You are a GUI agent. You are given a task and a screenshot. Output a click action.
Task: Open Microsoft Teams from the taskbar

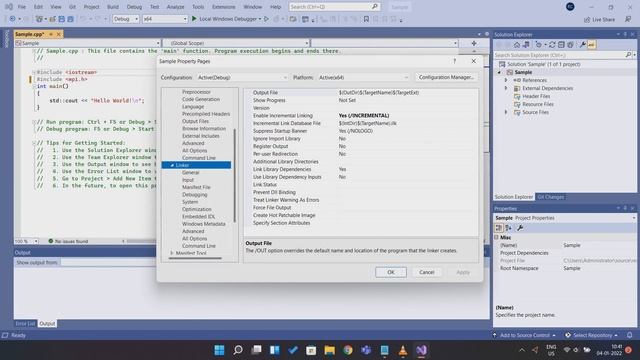tap(366, 350)
